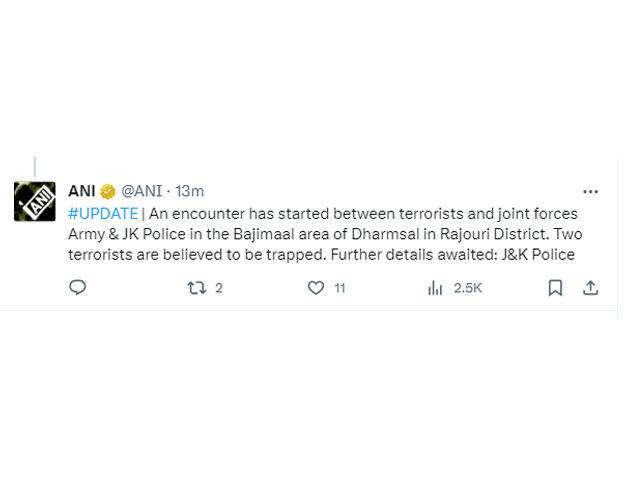640x480 pixels.
Task: Click the text 'Further details awaited: J&K Police'
Action: [453, 255]
